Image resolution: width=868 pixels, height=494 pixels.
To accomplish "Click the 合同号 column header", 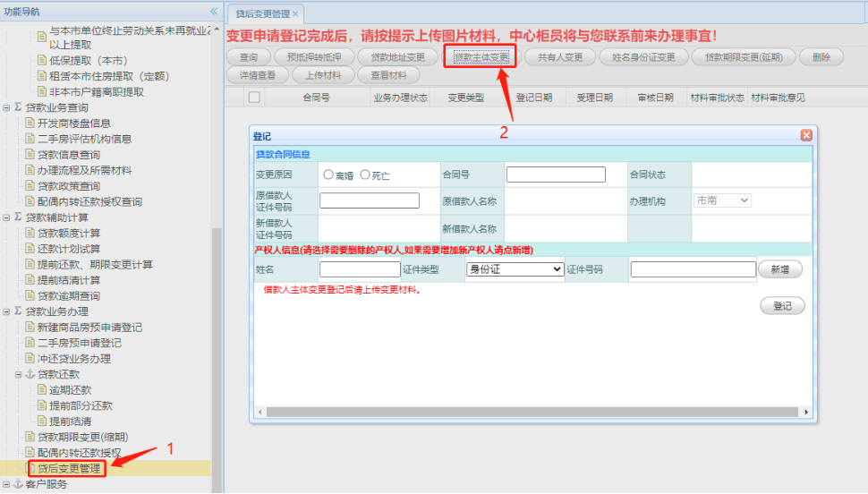I will [x=316, y=98].
